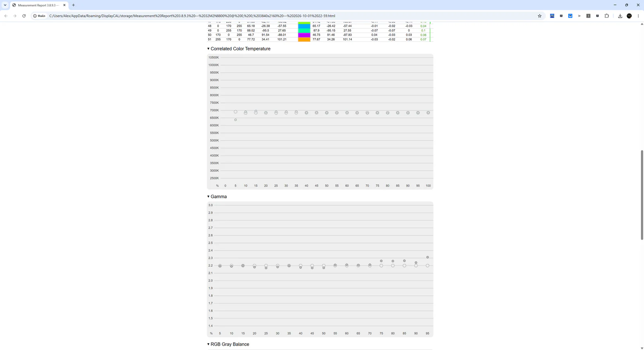The width and height of the screenshot is (644, 350).
Task: Click the gamma data point at 95%
Action: (427, 257)
